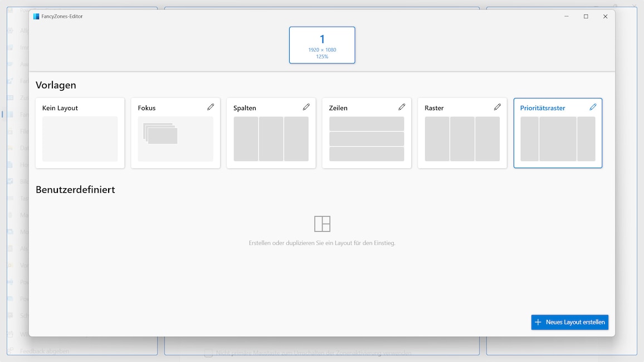Screen dimensions: 644x362
Task: Click the Vorlagen heading
Action: 56,85
